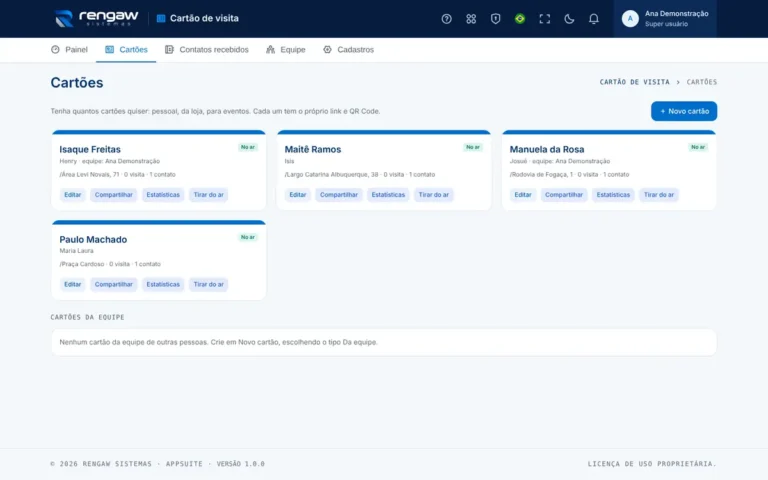Take Manuela da Rosa card offline
Screen dimensions: 768x480
pos(659,194)
